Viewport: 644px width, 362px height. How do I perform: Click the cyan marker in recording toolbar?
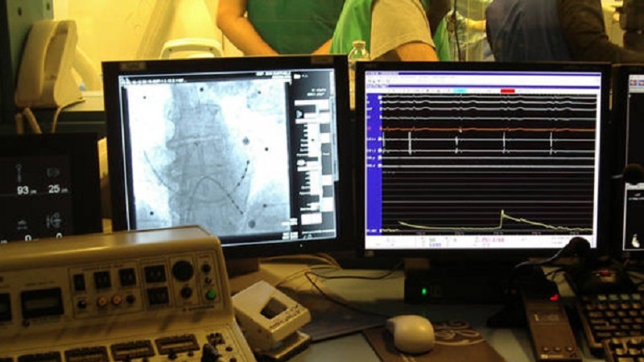(460, 91)
